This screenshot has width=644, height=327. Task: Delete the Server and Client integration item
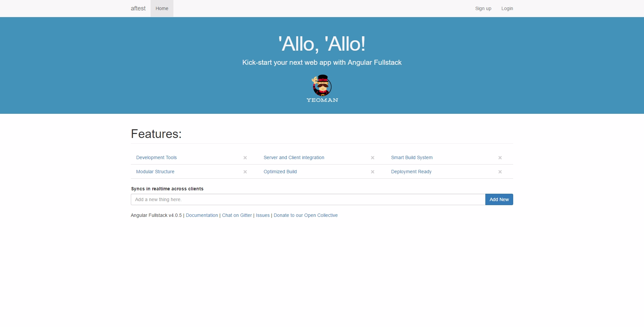[373, 157]
